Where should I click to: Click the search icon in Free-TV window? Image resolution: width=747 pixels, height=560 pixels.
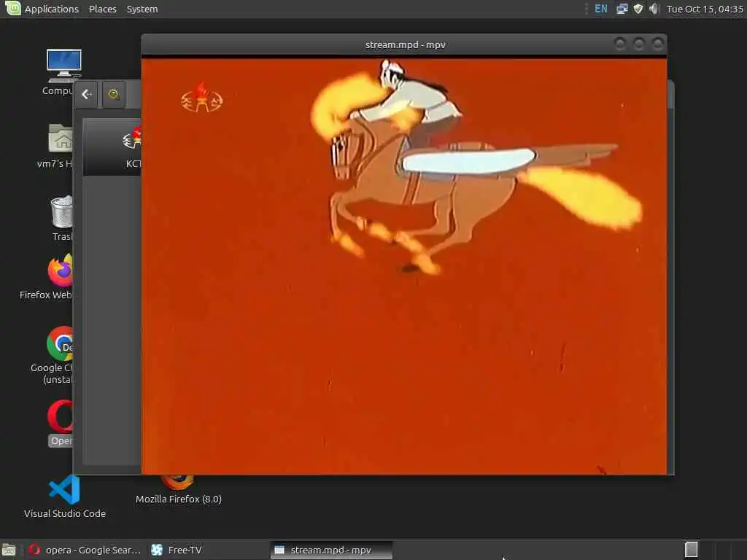click(113, 94)
